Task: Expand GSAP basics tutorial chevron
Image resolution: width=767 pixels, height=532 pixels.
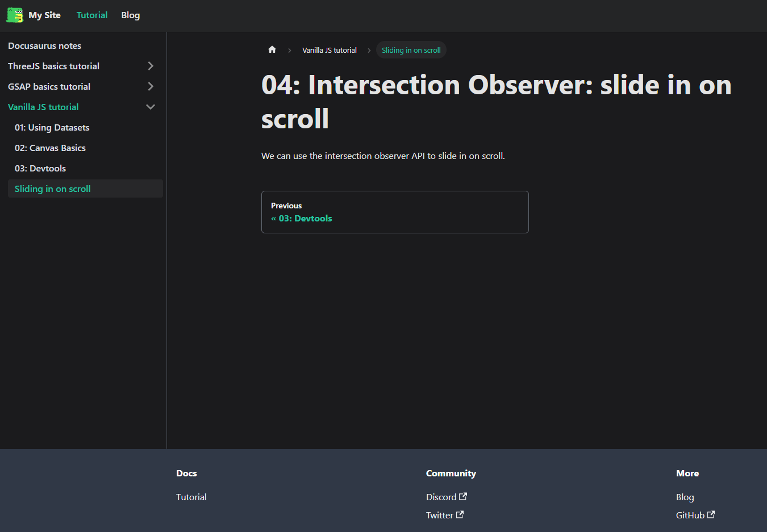Action: pos(151,86)
